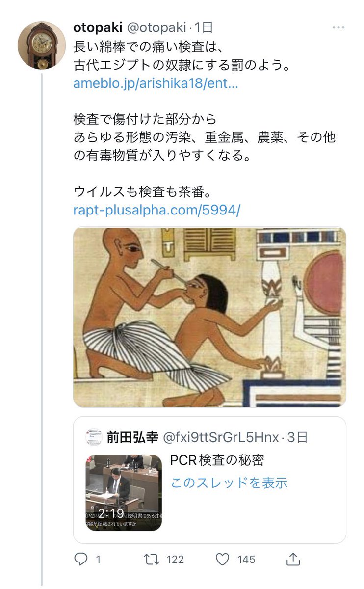Screen dimensions: 364x589
Task: Click the otopaki display name
Action: pos(99,27)
